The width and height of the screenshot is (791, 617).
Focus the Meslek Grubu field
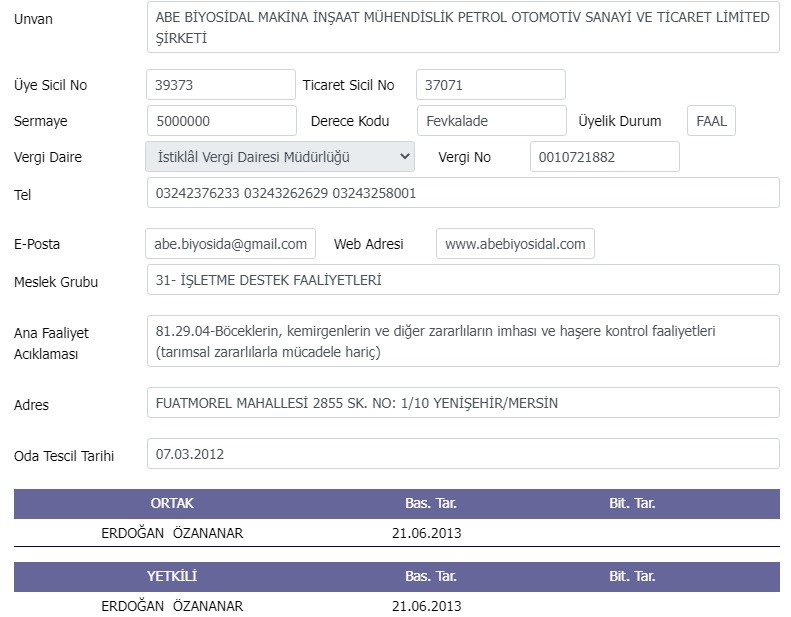point(462,281)
